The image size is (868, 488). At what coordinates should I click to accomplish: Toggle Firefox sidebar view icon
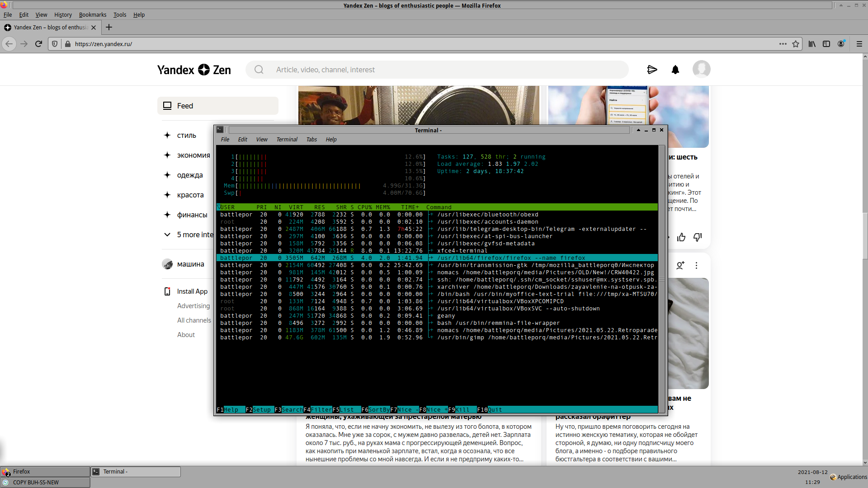coord(826,44)
